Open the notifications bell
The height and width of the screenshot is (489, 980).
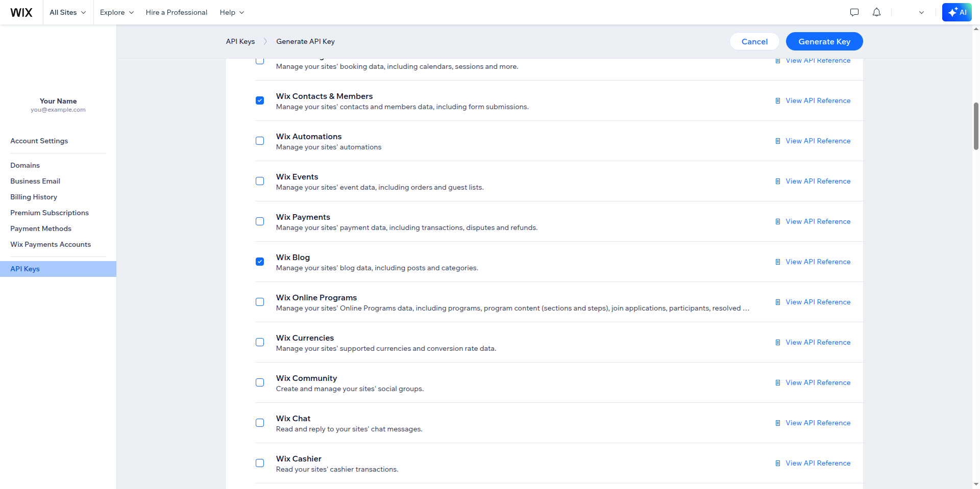(x=876, y=12)
